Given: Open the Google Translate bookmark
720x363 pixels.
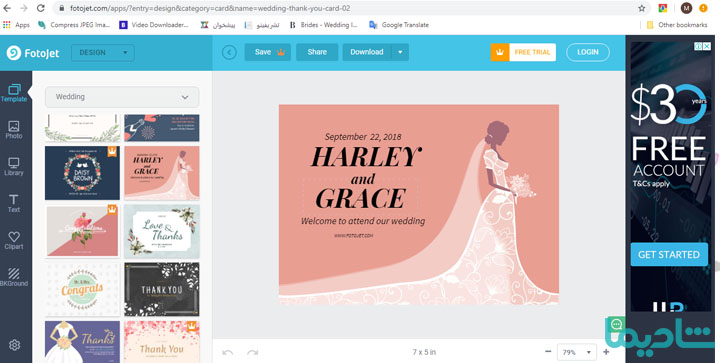Looking at the screenshot, I should click(x=399, y=25).
